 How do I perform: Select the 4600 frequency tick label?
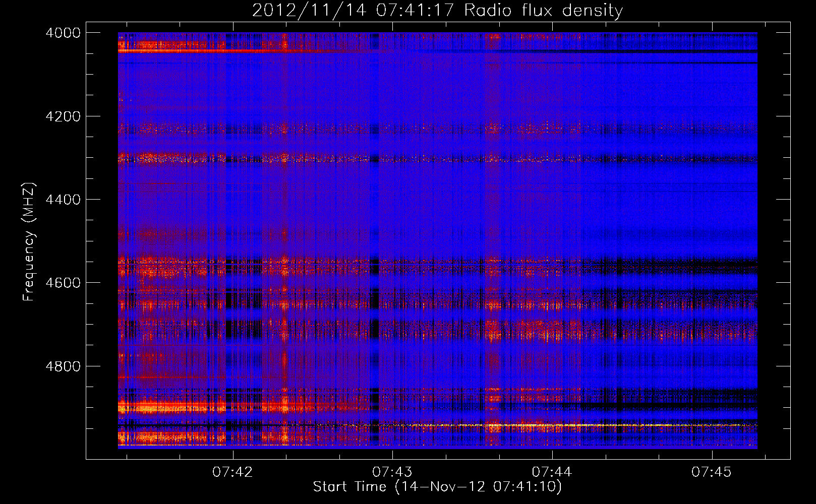(63, 283)
